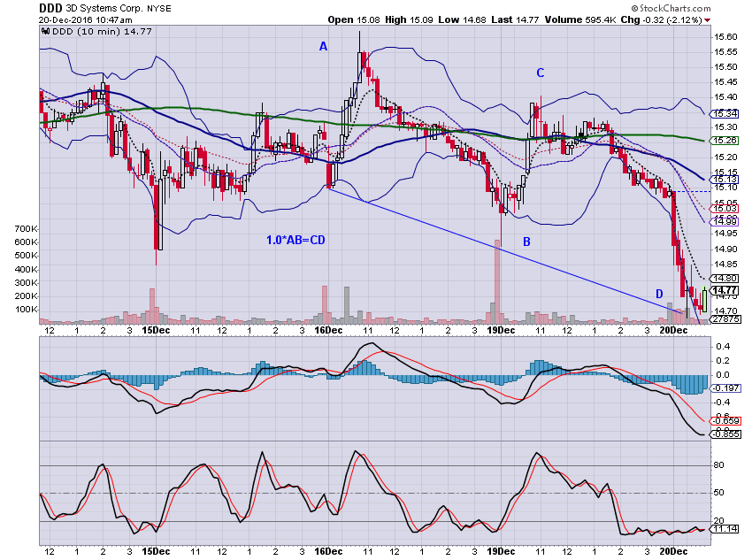Click the pattern point label D
The height and width of the screenshot is (560, 752).
click(x=659, y=294)
